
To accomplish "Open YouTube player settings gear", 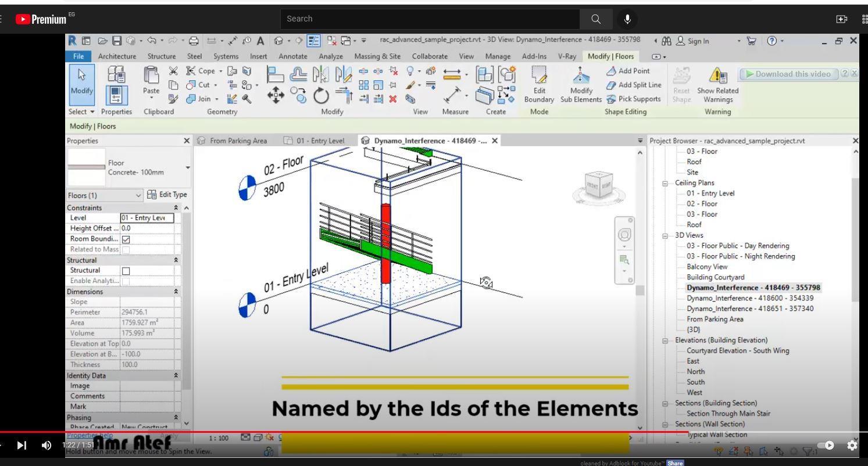I will tap(852, 446).
